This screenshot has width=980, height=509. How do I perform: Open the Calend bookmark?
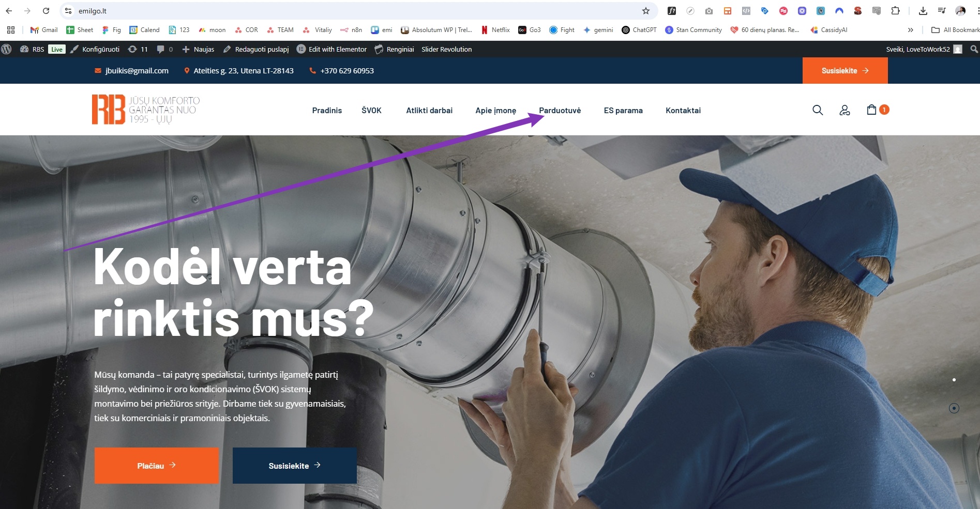(144, 30)
